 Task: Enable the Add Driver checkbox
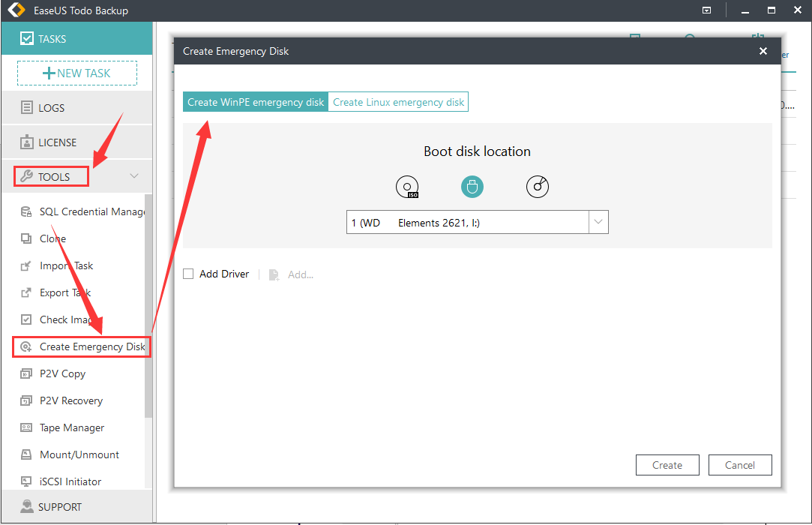pos(188,274)
